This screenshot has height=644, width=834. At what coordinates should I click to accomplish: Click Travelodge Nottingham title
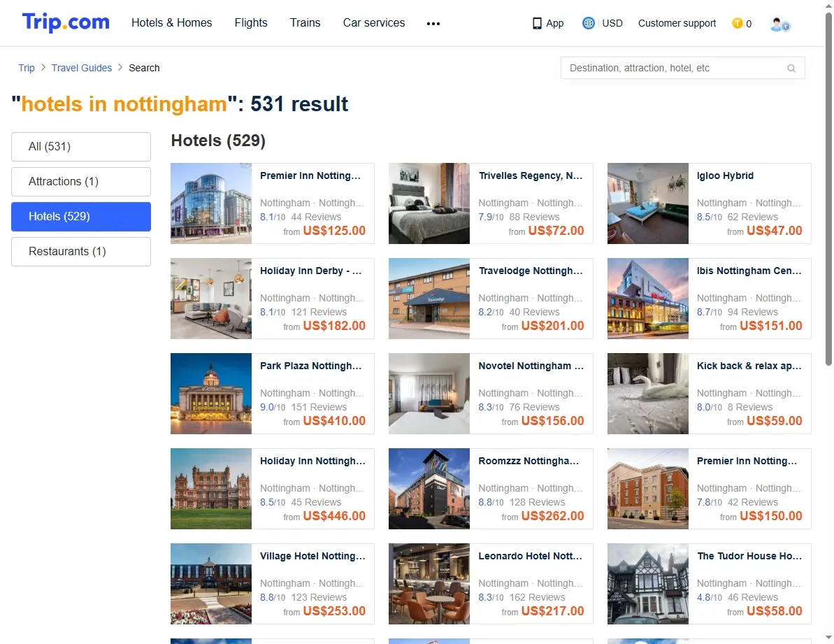531,271
